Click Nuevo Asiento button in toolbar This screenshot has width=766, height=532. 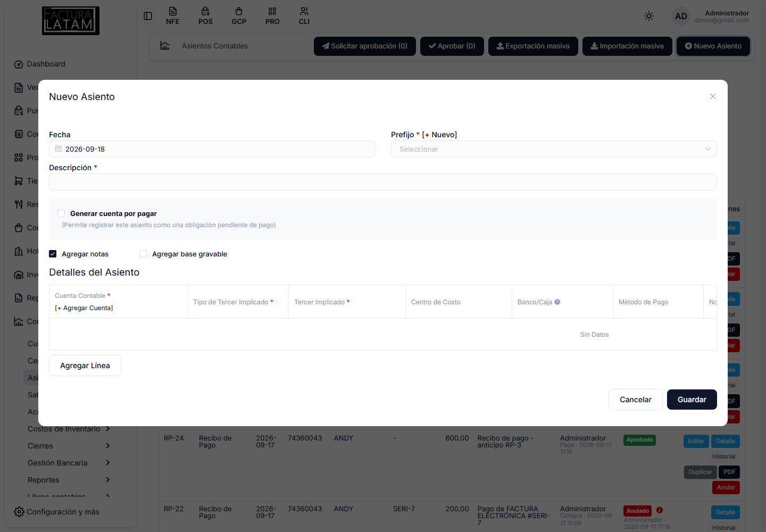[x=713, y=46]
